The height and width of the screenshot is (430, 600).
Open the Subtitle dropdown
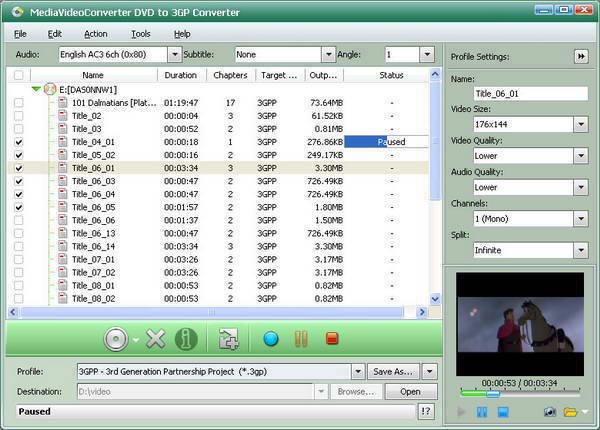click(x=328, y=54)
